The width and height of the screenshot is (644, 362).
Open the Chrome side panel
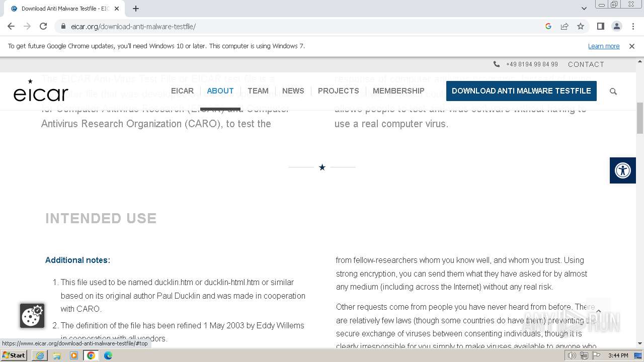click(x=600, y=26)
